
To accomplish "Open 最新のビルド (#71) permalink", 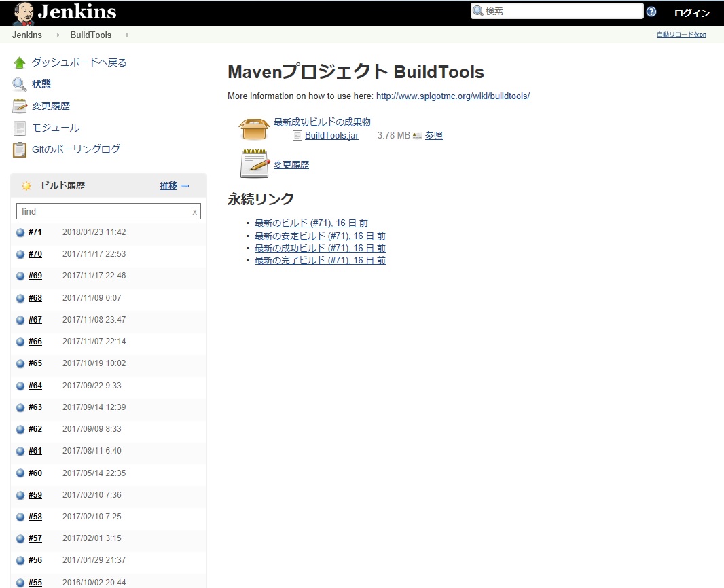I will point(311,223).
